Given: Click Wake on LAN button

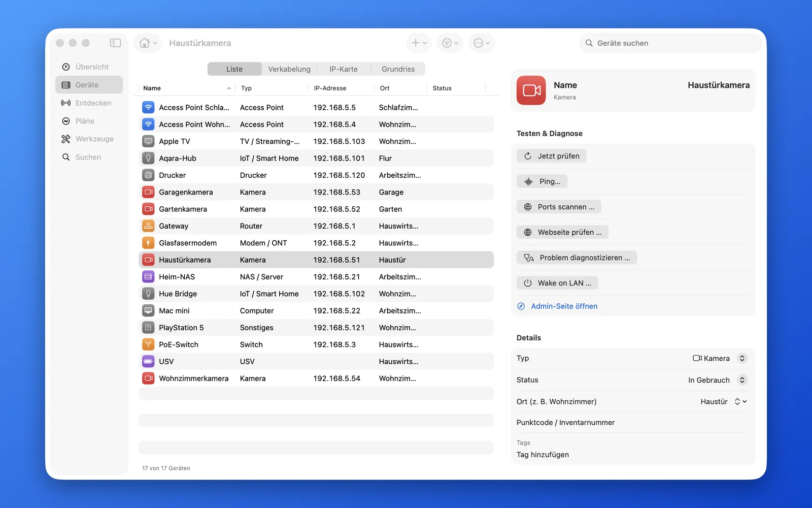Looking at the screenshot, I should (558, 283).
